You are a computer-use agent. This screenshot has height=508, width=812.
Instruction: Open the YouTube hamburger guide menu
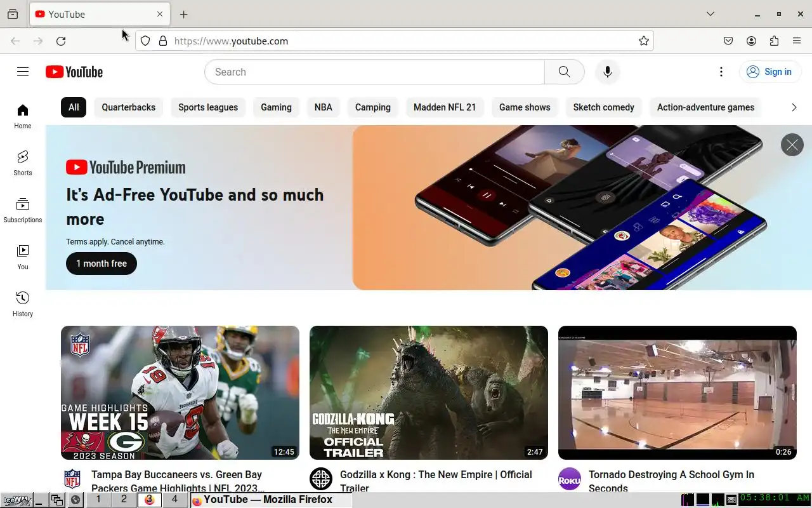pos(23,72)
